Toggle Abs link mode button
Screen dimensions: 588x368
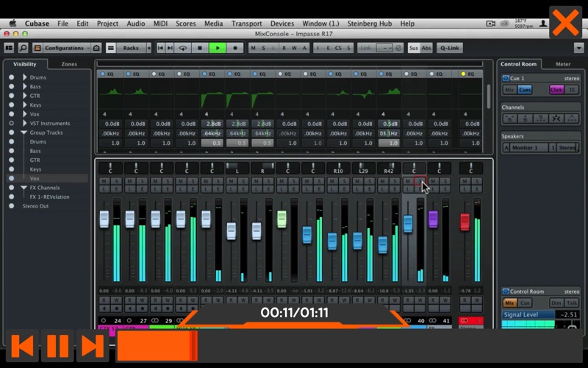click(x=426, y=48)
